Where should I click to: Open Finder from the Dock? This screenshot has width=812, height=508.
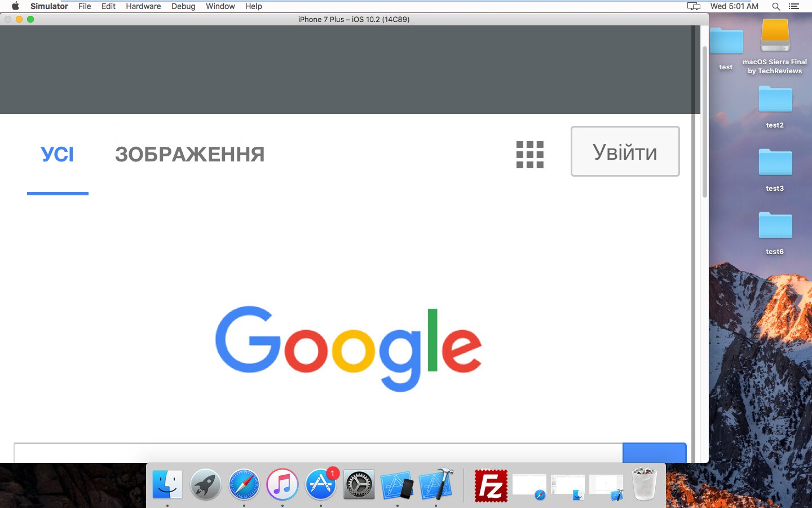pyautogui.click(x=167, y=485)
